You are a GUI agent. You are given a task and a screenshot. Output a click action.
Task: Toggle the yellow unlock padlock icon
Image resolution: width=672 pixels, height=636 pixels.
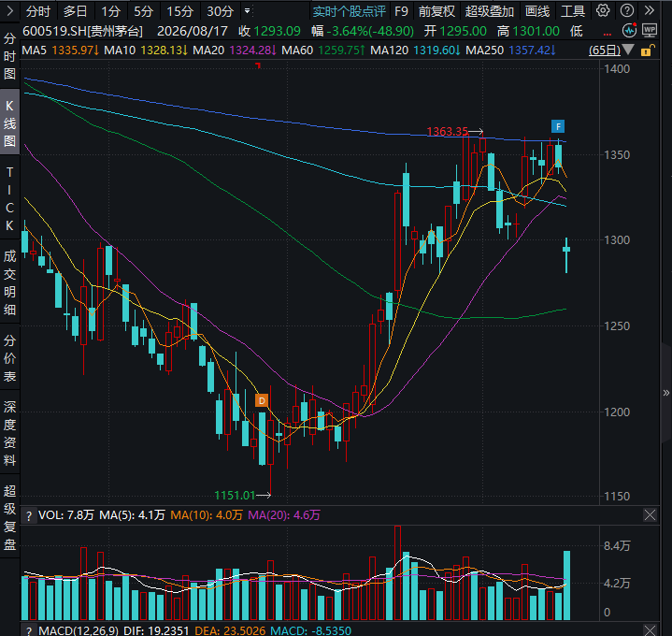pos(647,51)
